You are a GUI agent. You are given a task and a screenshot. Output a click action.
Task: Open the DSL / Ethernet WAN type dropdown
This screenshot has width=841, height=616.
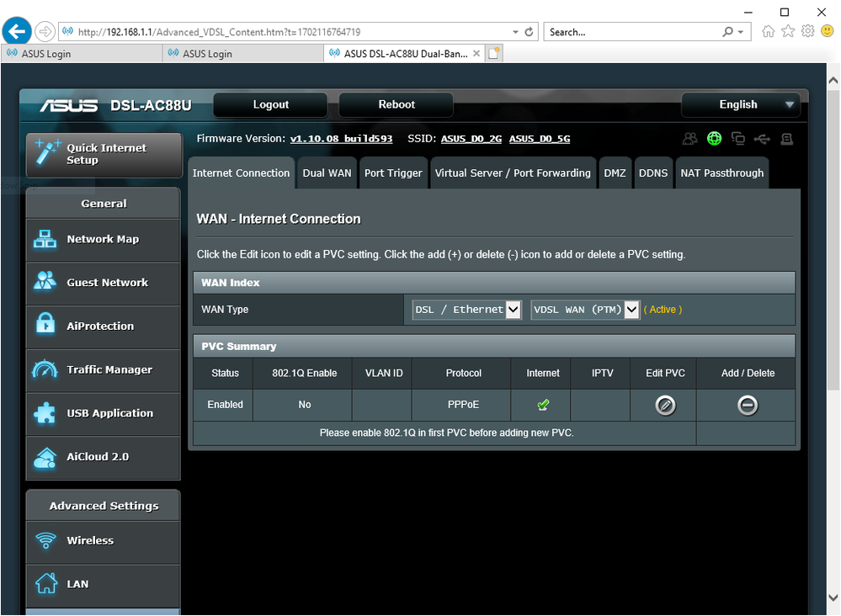pyautogui.click(x=466, y=310)
